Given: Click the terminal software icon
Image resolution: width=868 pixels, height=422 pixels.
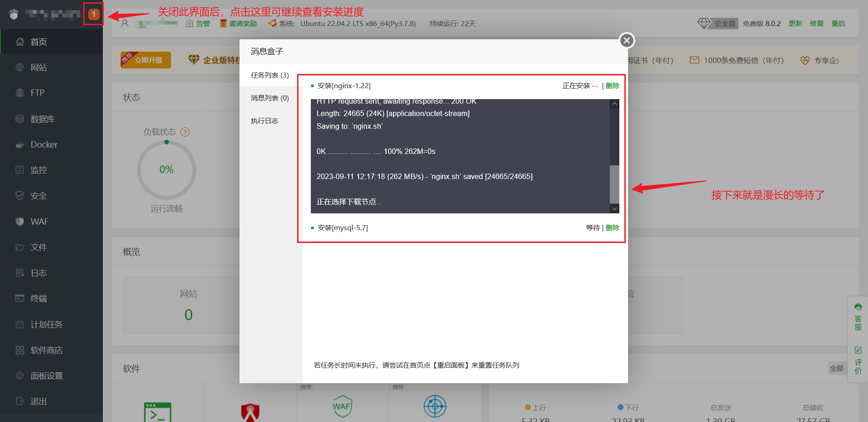Looking at the screenshot, I should (x=158, y=411).
